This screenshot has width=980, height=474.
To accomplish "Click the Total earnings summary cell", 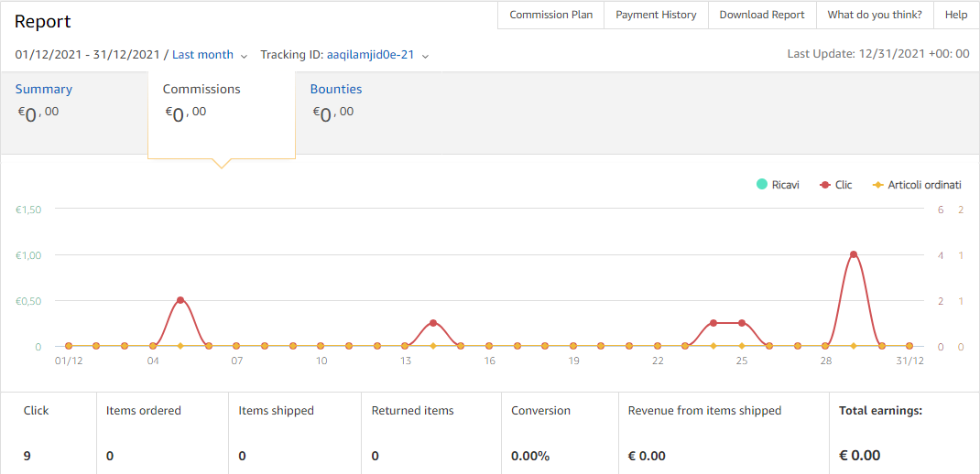I will (904, 434).
